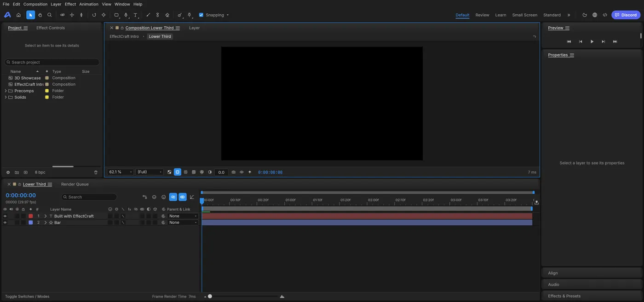
Task: Toggle the highlighted region of interest button
Action: click(177, 172)
